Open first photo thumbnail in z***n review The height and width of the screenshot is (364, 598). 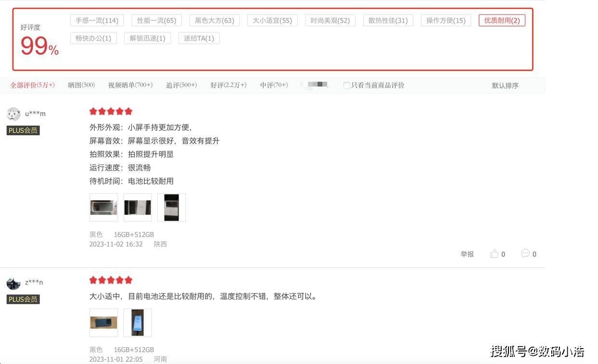(x=104, y=323)
